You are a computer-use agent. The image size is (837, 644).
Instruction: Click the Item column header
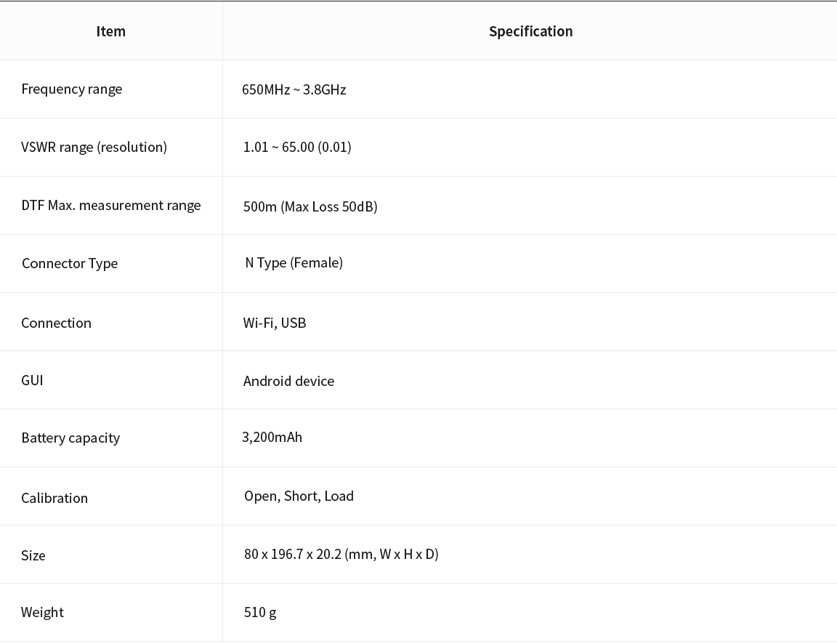tap(111, 31)
